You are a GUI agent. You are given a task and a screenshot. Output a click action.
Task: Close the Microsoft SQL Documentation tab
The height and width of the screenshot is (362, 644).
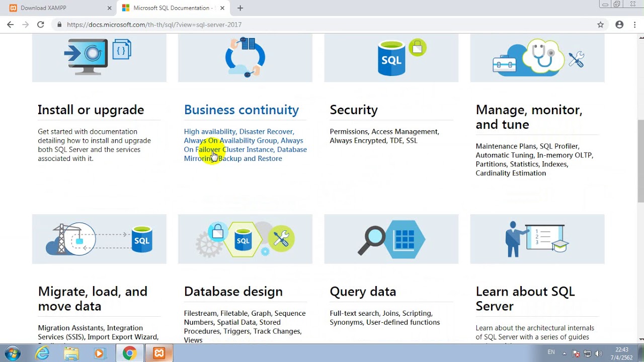click(x=222, y=8)
